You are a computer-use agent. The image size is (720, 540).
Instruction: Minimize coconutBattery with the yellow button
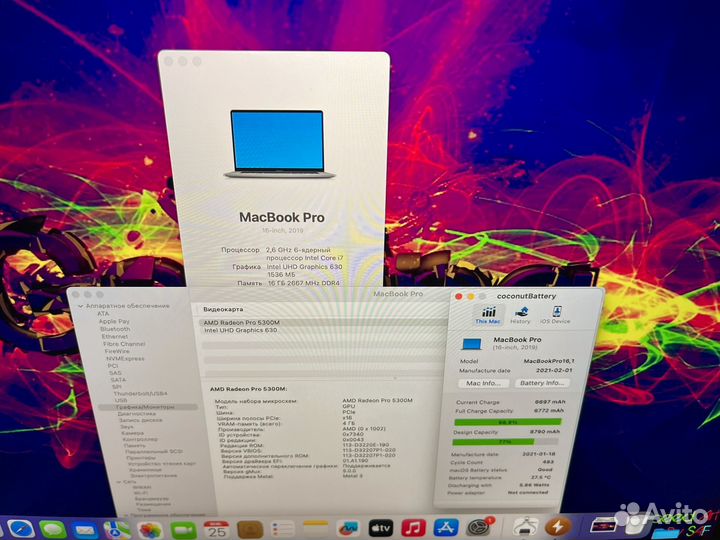pyautogui.click(x=470, y=297)
